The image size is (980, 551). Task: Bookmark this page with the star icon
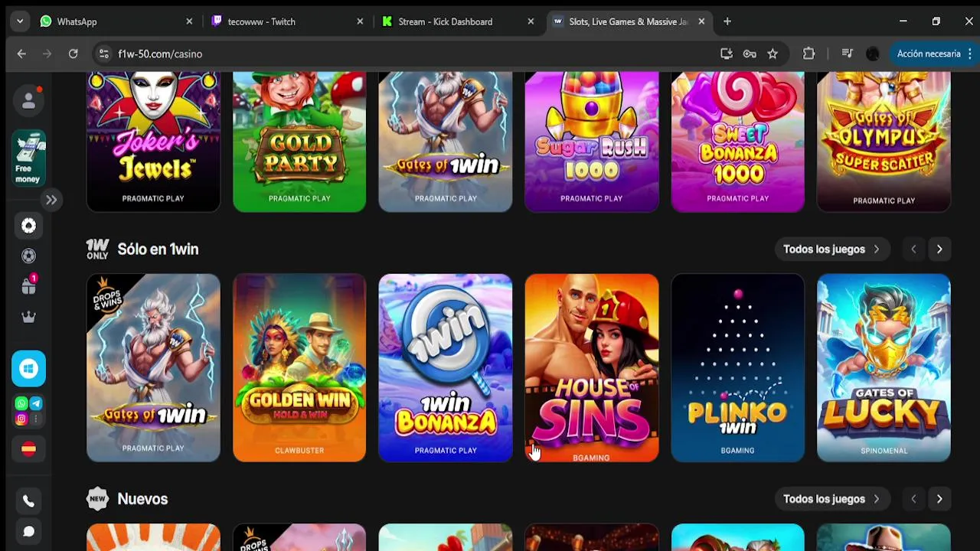pyautogui.click(x=773, y=54)
